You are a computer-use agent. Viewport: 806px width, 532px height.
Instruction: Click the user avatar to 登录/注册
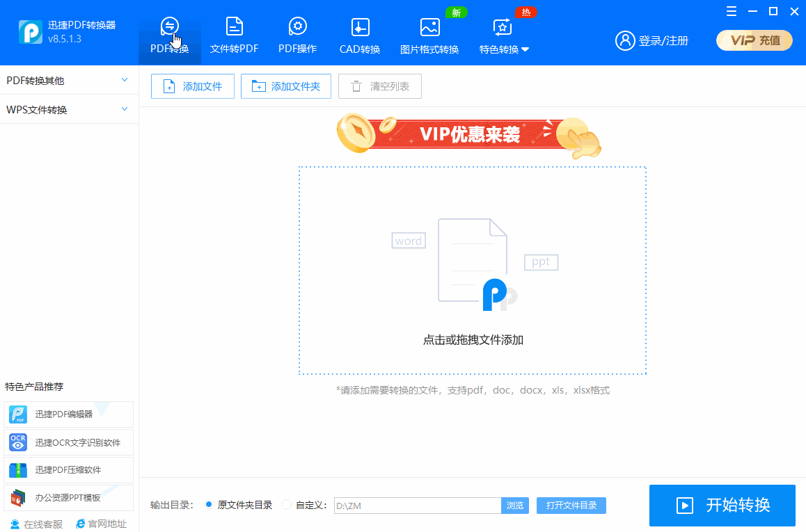(x=624, y=40)
